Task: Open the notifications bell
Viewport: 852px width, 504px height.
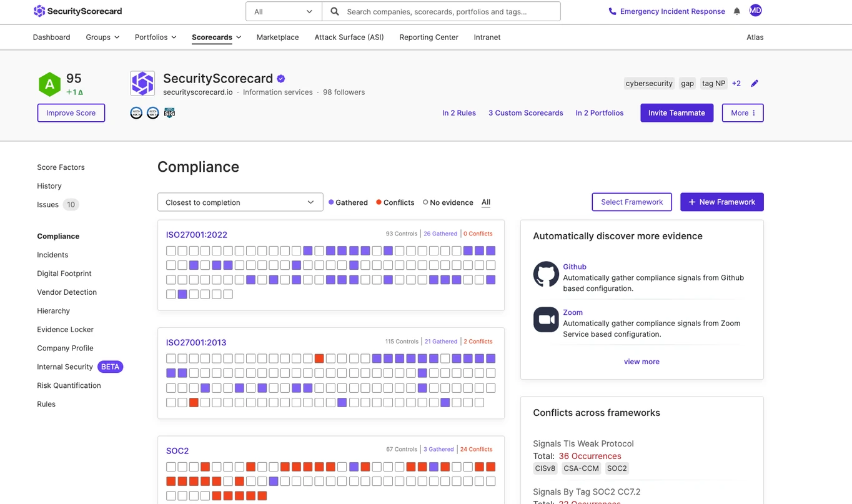Action: coord(737,11)
